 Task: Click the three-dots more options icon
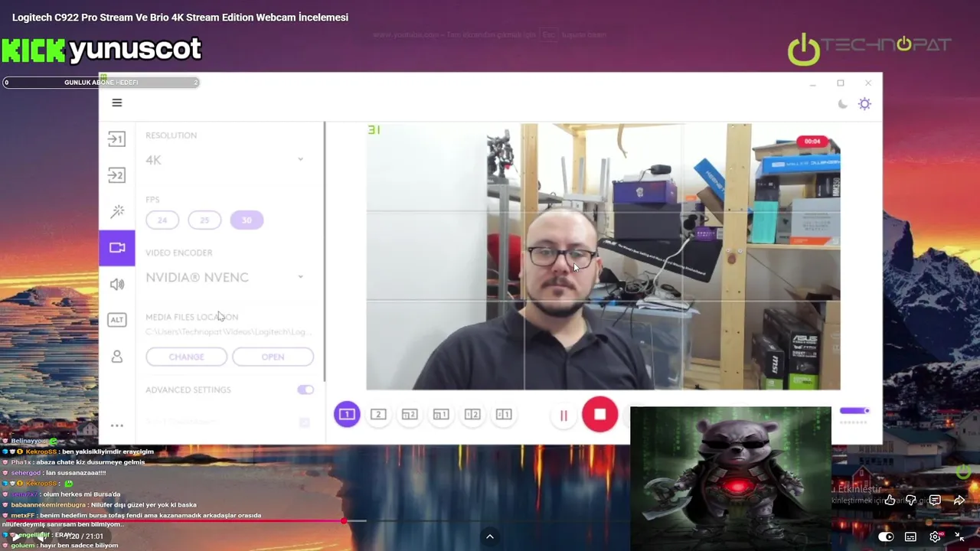click(x=116, y=425)
